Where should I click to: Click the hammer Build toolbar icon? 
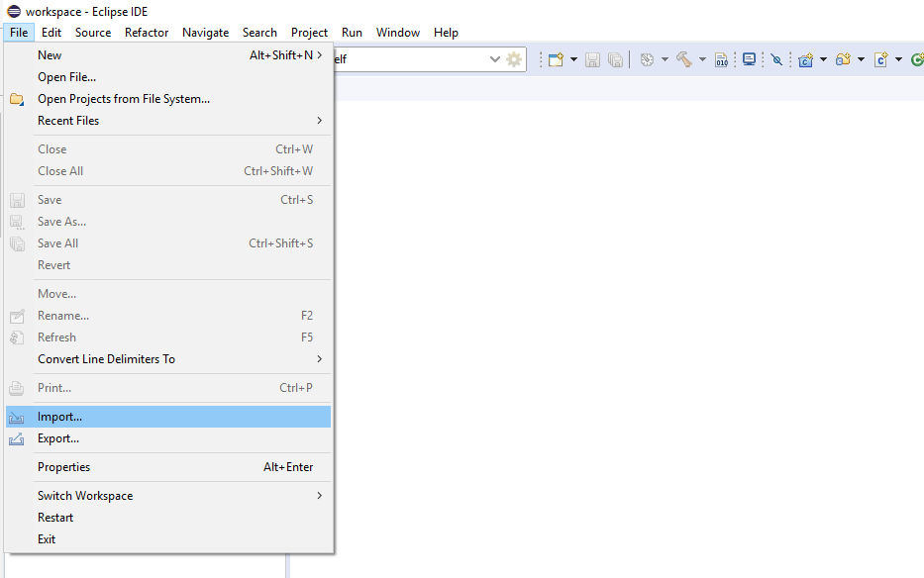[684, 59]
